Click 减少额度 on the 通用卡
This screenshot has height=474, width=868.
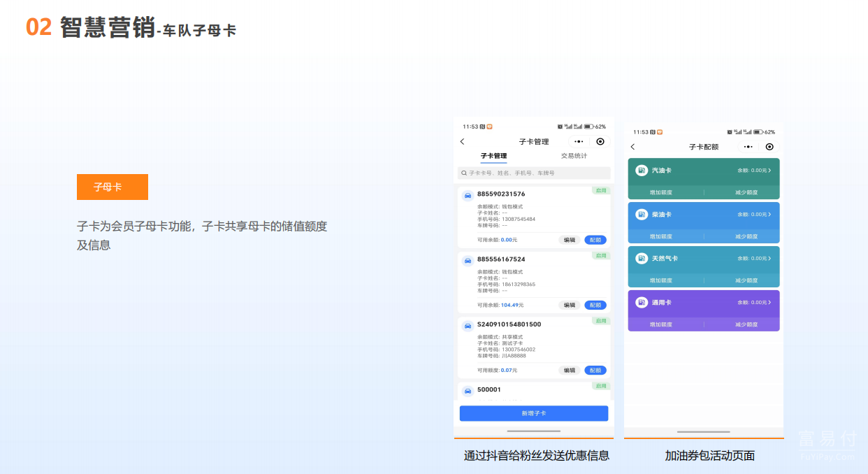[x=746, y=324]
